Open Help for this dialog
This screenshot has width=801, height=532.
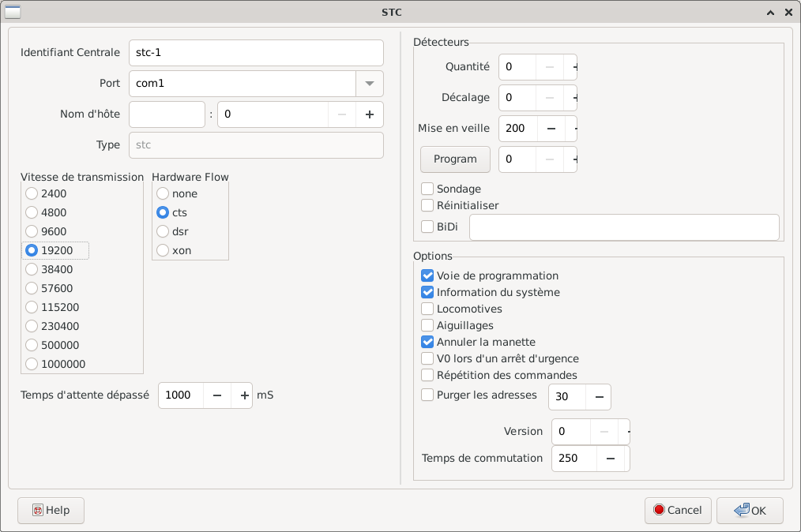pyautogui.click(x=51, y=511)
